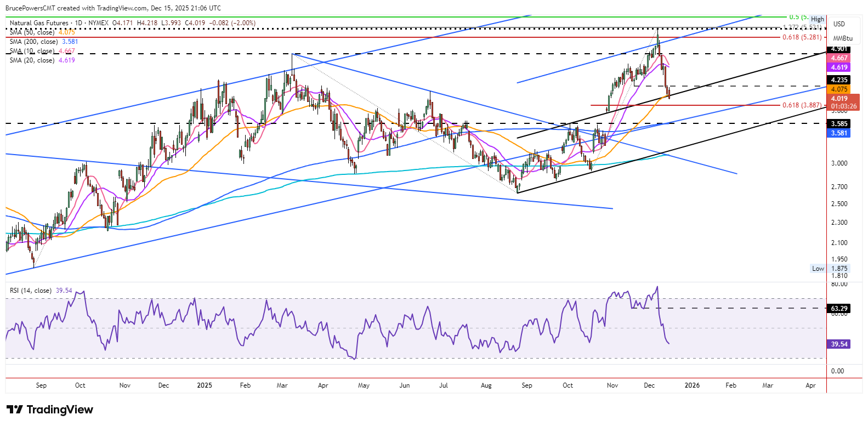
Task: Click the Low marker label
Action: click(818, 269)
